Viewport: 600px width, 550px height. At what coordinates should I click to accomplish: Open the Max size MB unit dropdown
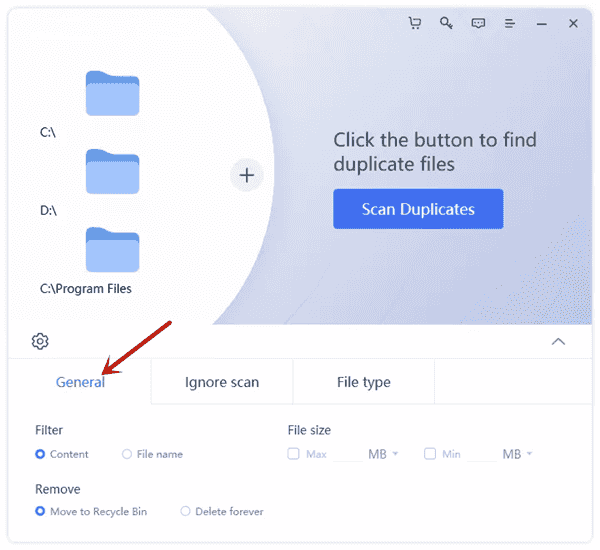click(x=384, y=454)
